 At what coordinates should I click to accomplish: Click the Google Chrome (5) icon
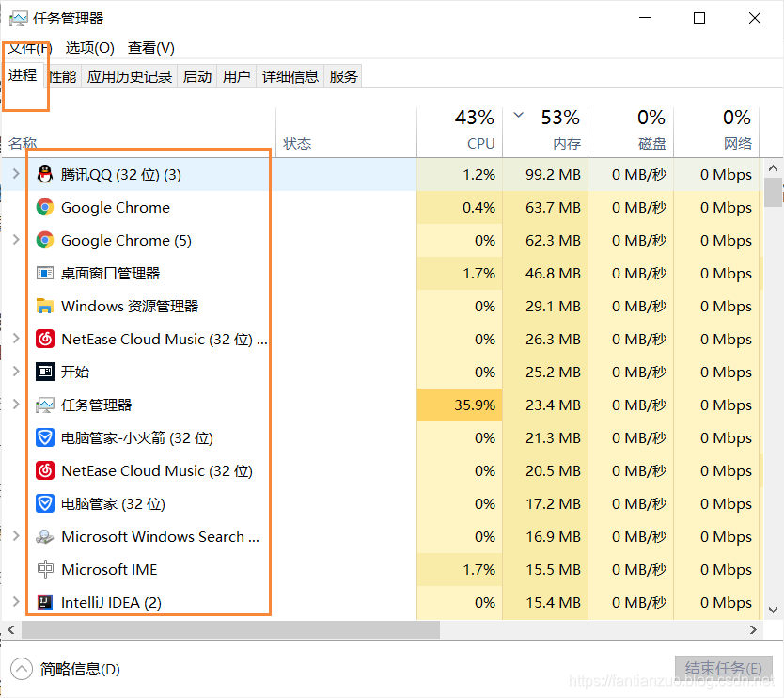click(45, 240)
